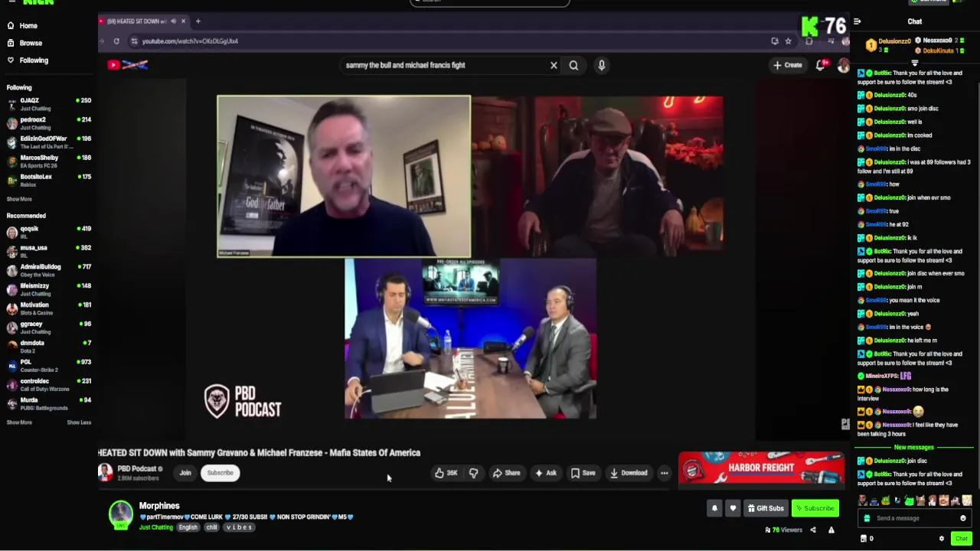
Task: Open a new browser tab
Action: [198, 21]
